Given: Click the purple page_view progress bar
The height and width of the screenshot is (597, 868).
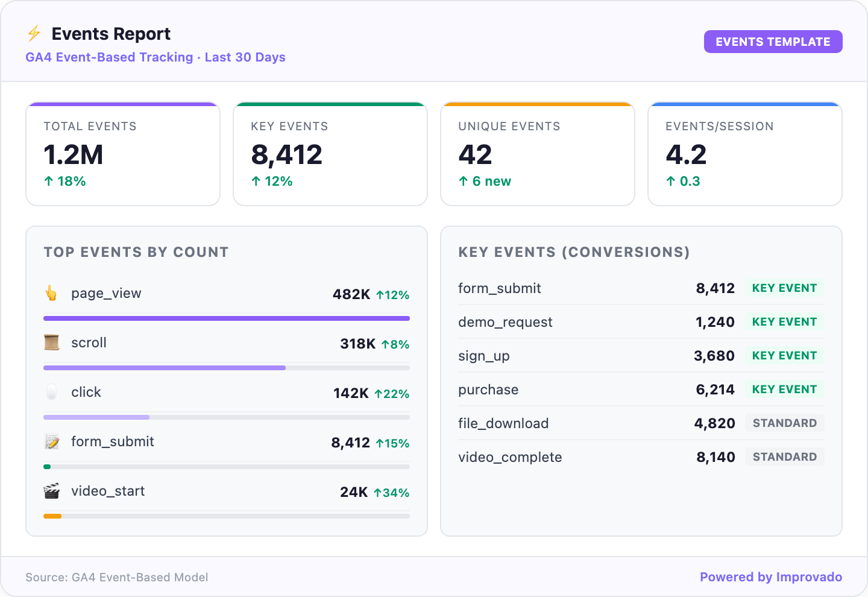Looking at the screenshot, I should pyautogui.click(x=226, y=318).
